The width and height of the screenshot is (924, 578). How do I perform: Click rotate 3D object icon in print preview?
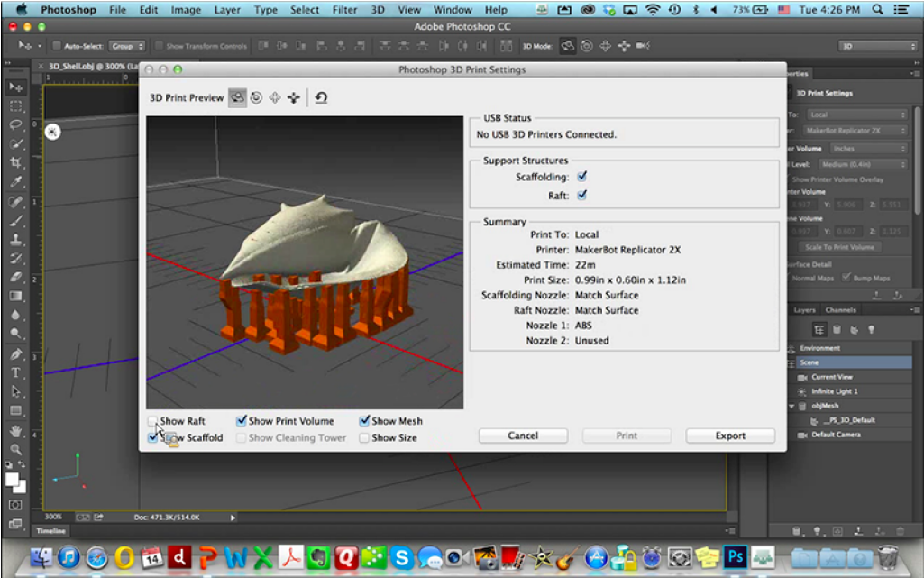click(x=237, y=97)
